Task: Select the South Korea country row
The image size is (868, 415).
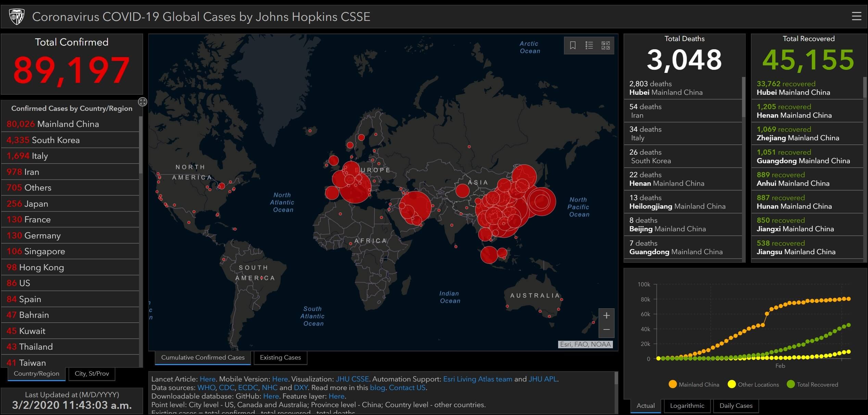Action: (x=70, y=140)
